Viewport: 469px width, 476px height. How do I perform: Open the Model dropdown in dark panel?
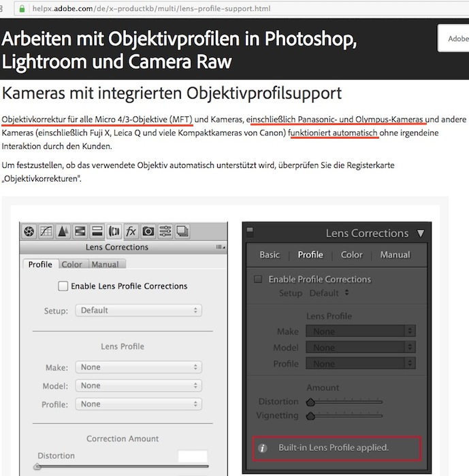click(x=360, y=347)
